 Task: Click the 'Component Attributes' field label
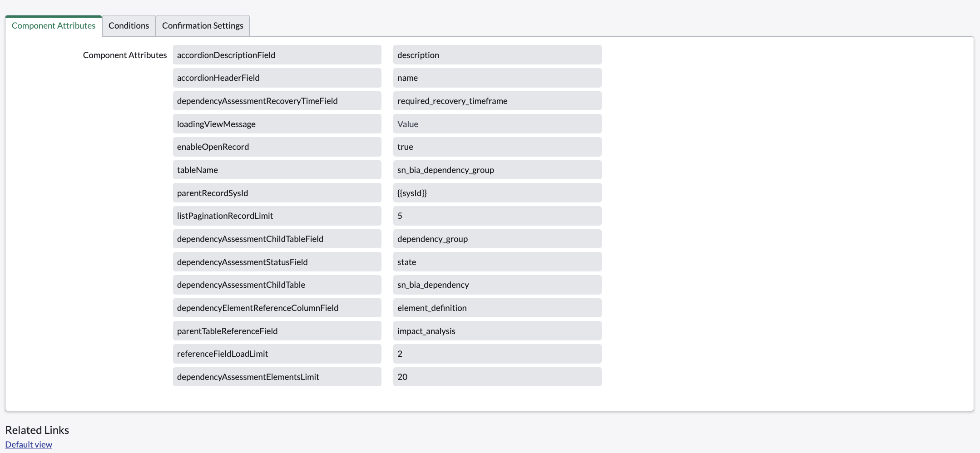pyautogui.click(x=125, y=55)
